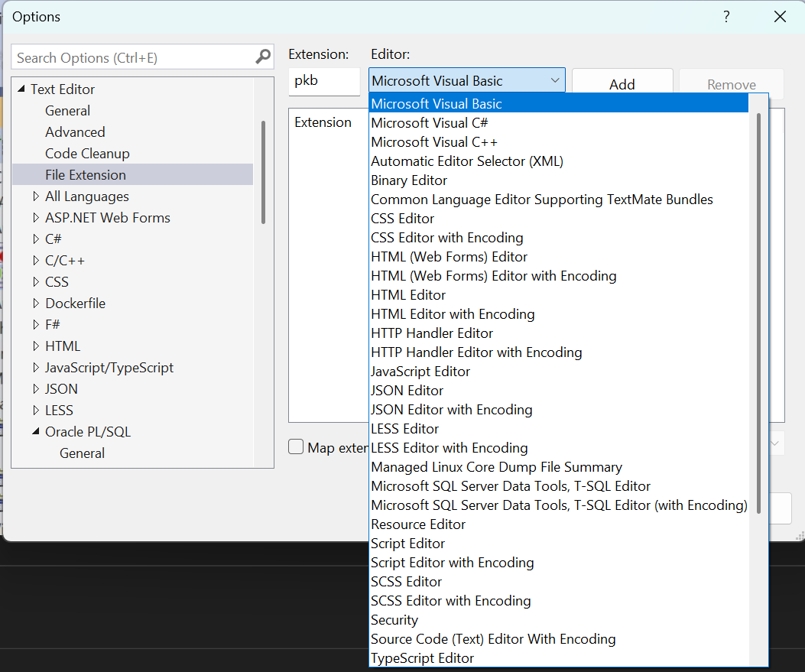Close the Options dialog

click(780, 17)
